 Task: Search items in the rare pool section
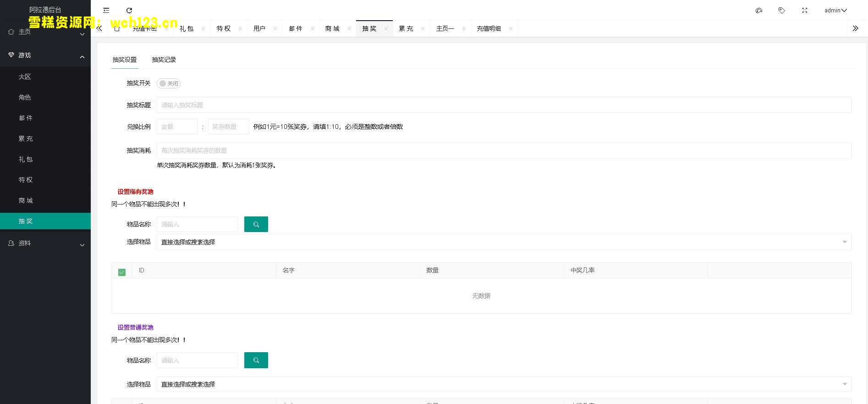[x=256, y=224]
